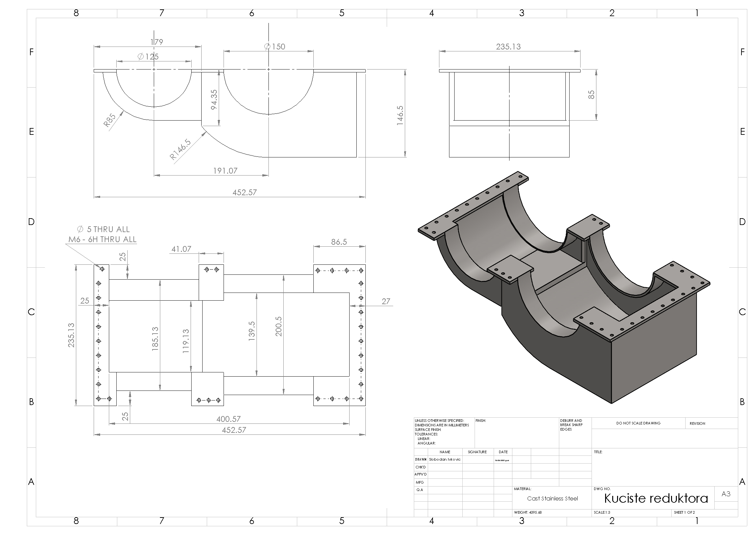The image size is (756, 535).
Task: Select the 185.13 vertical dimension
Action: tap(155, 339)
